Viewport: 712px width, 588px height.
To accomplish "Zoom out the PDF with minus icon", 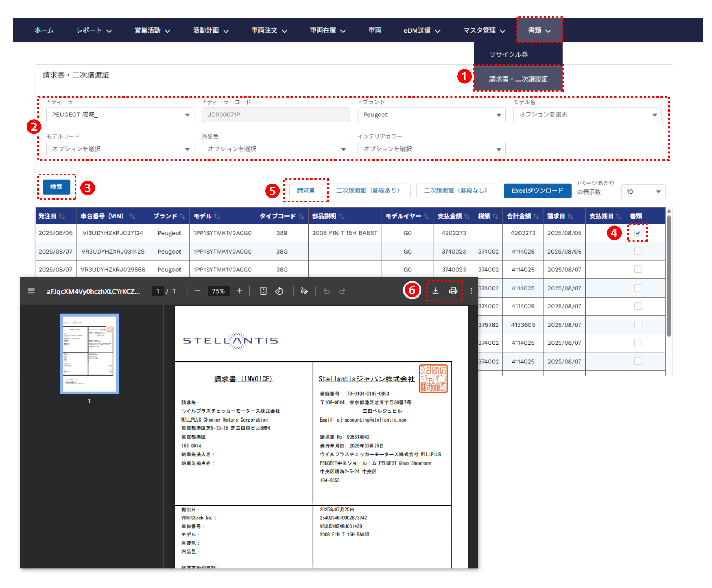I will [x=198, y=291].
